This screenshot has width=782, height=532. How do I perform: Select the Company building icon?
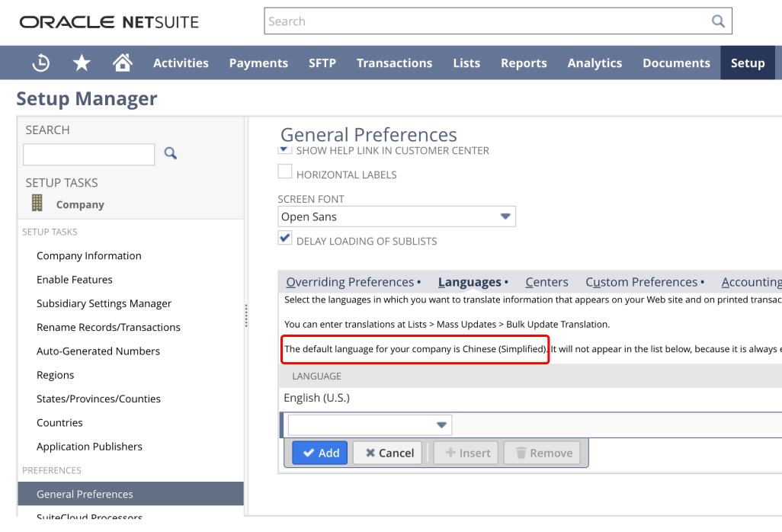tap(37, 203)
